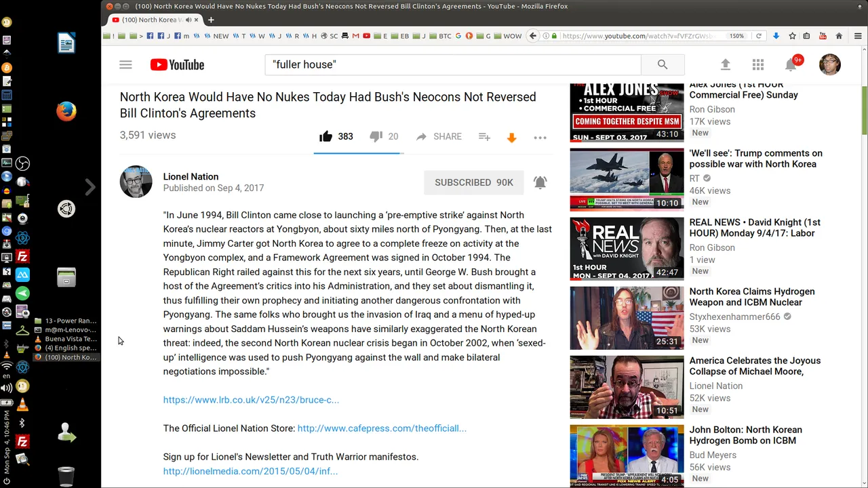Switch to "13 - Power Ran..." window
This screenshot has width=868, height=488.
point(66,321)
